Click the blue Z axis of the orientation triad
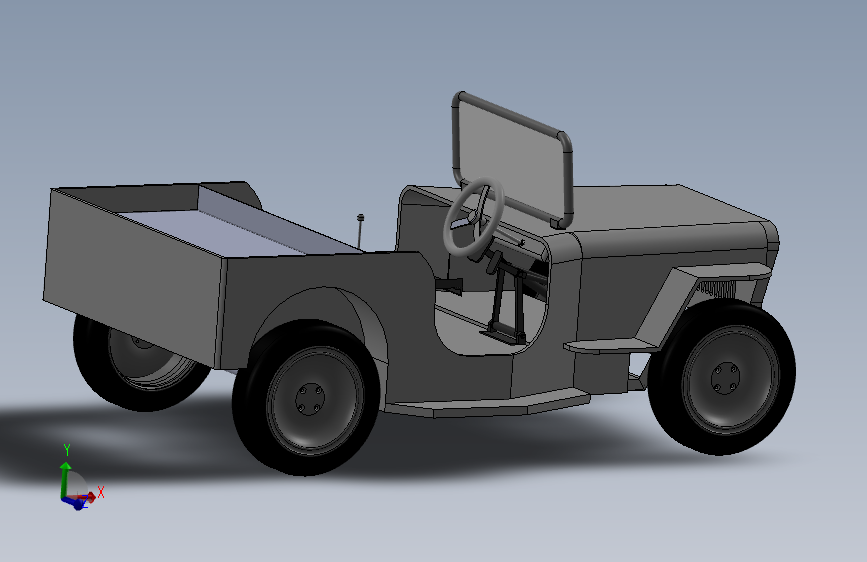Screen dimensions: 867x562 74,503
